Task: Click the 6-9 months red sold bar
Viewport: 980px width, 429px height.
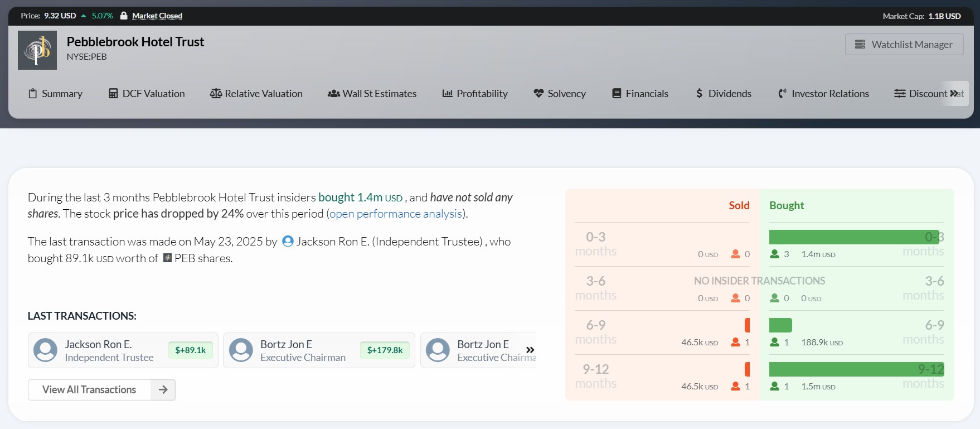Action: click(747, 325)
